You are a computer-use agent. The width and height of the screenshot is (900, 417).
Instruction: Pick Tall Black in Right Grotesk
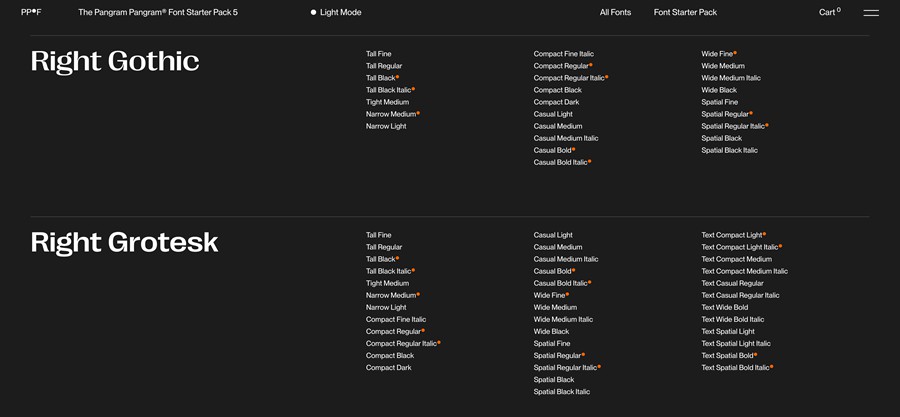click(382, 259)
